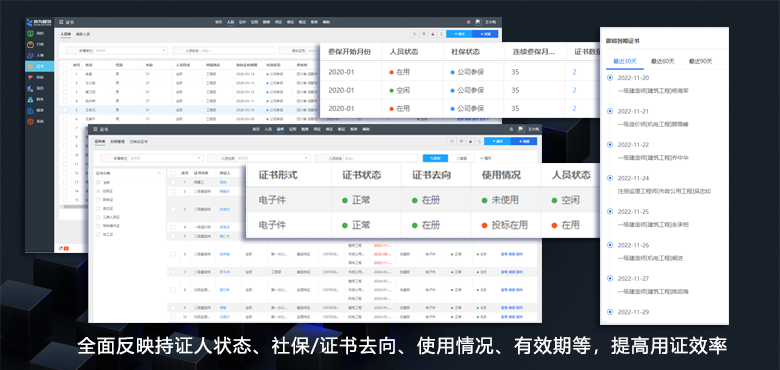The height and width of the screenshot is (370, 780).
Task: Toggle hamburger menu in back 人员 window
Action: click(61, 22)
